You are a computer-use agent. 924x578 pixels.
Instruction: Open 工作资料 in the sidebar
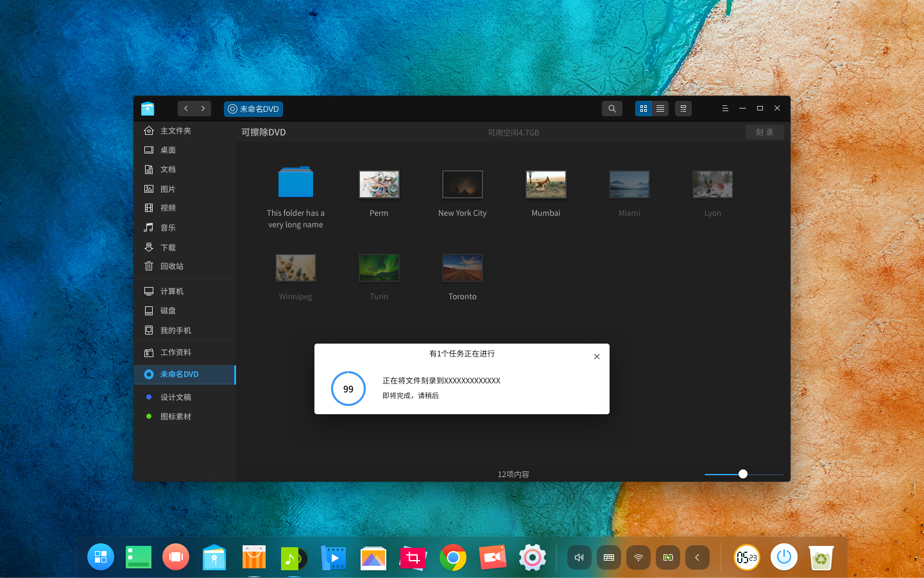coord(185,353)
